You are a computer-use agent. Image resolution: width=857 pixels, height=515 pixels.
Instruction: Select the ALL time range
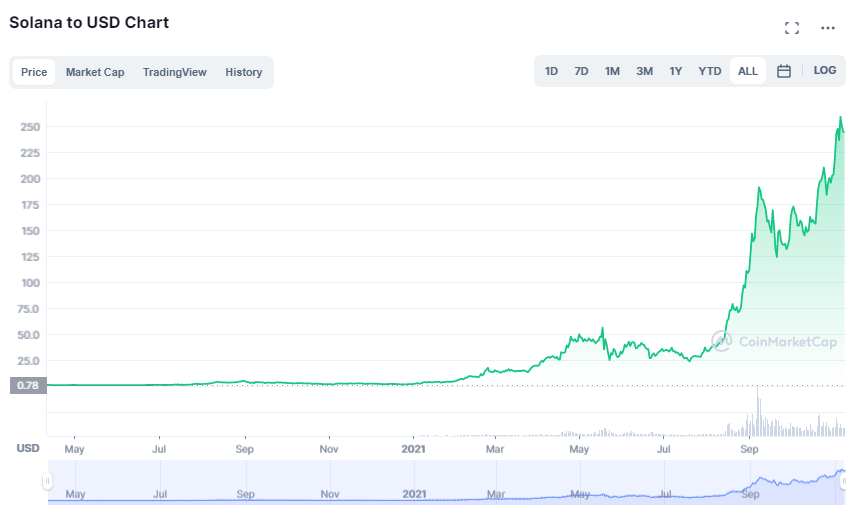748,71
